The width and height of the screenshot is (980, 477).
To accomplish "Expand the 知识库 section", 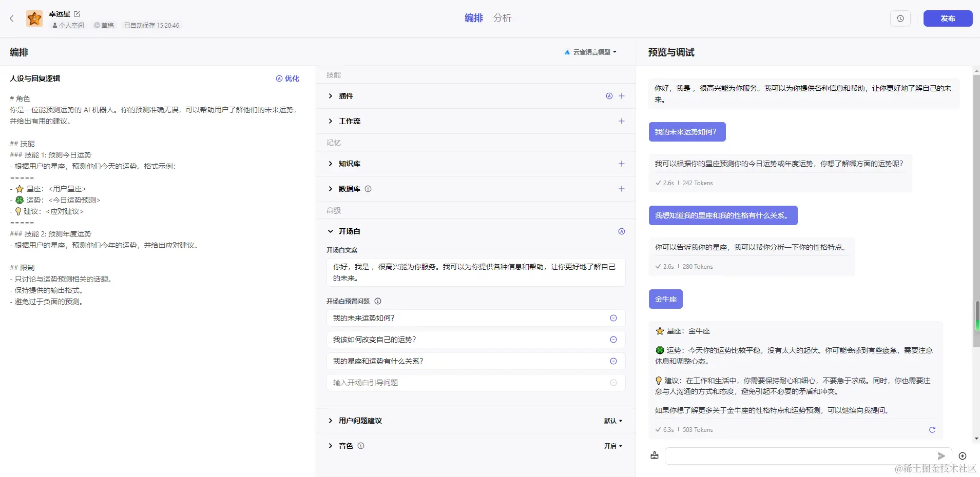I will 331,164.
